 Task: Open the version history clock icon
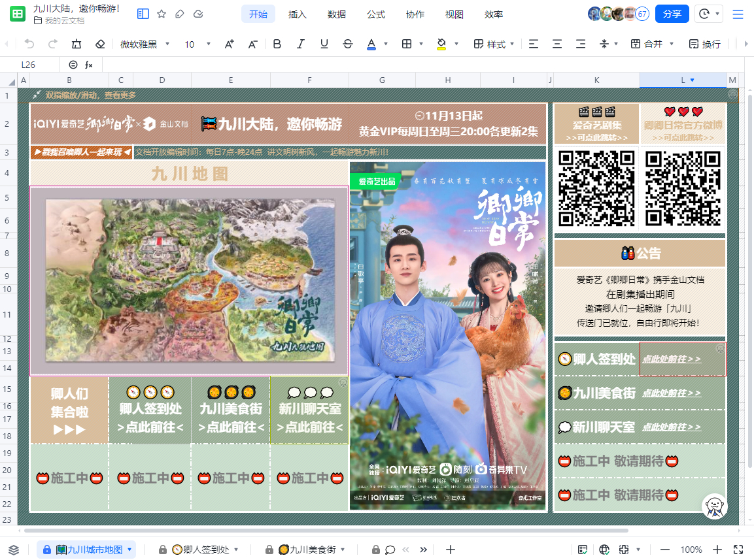tap(704, 14)
